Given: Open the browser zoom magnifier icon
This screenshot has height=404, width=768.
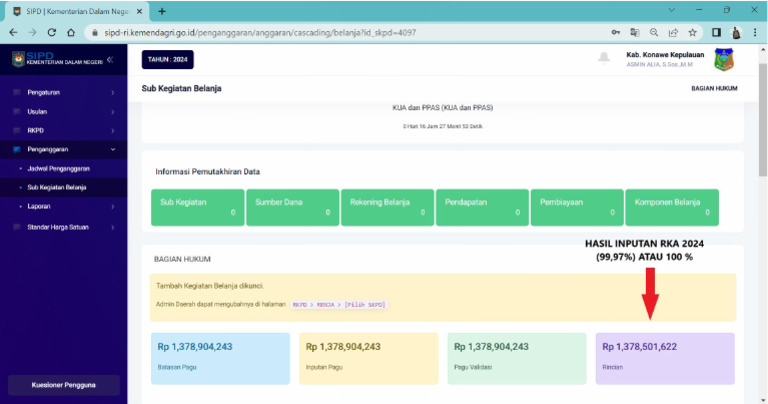Looking at the screenshot, I should point(653,32).
